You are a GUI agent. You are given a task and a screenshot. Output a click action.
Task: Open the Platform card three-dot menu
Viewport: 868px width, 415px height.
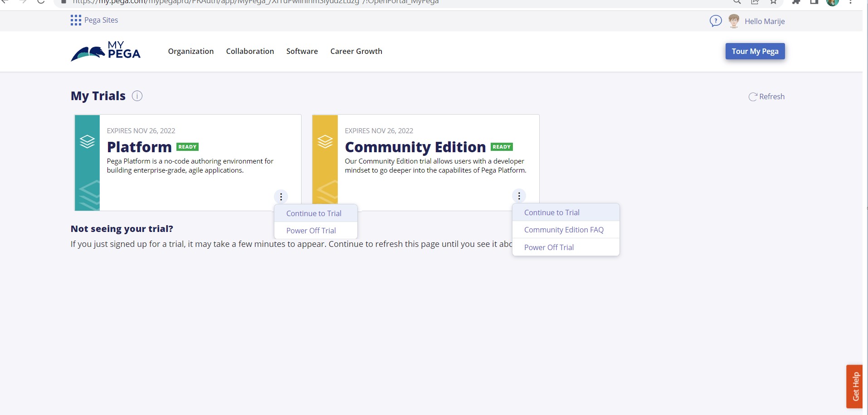click(281, 197)
